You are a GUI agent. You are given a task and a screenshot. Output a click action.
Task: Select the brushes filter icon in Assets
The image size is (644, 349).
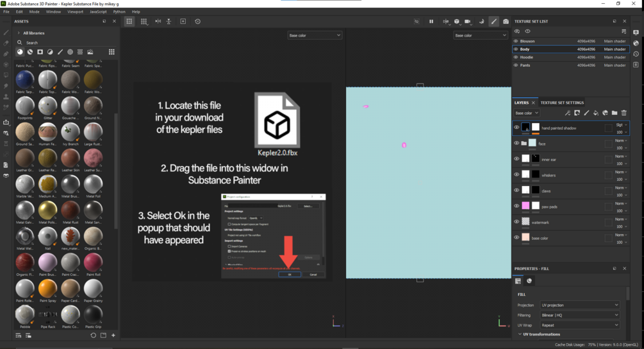(60, 52)
